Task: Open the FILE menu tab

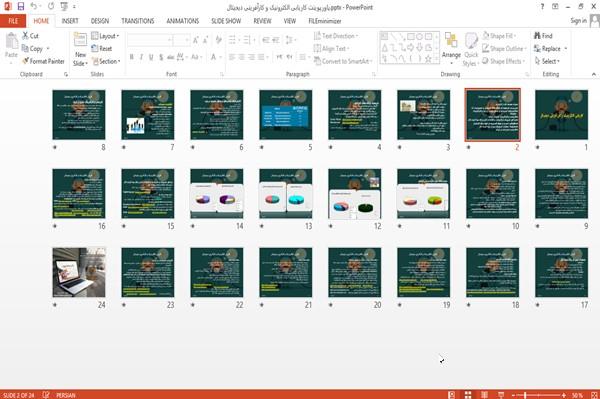Action: pyautogui.click(x=13, y=21)
